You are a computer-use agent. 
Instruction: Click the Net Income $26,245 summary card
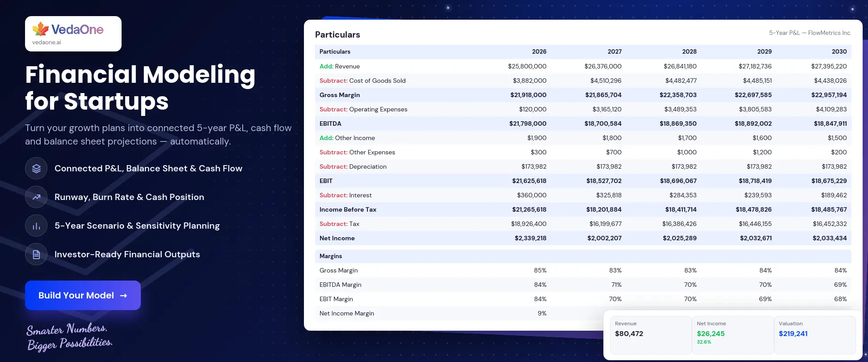coord(733,335)
